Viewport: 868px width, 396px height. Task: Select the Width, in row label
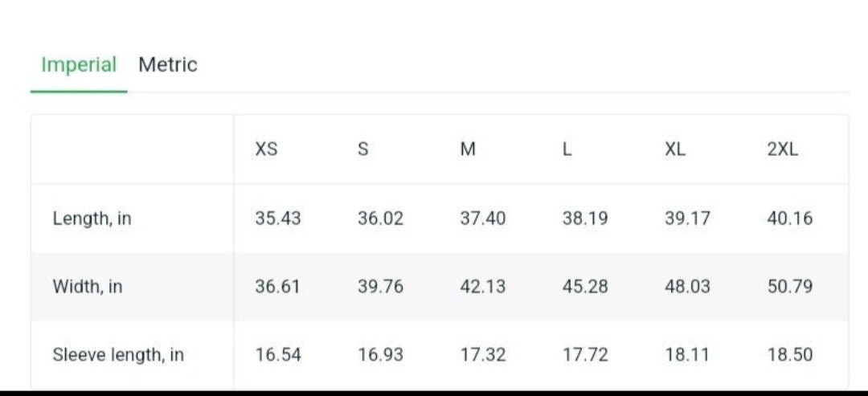pos(88,287)
